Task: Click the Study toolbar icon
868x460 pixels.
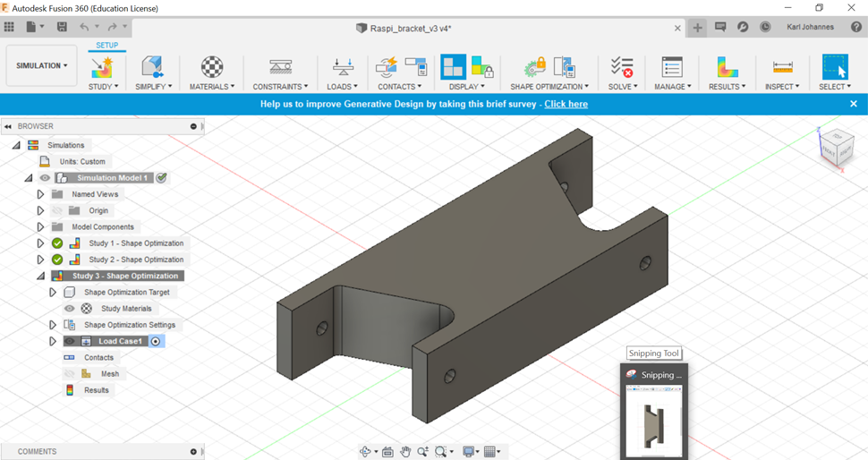Action: pyautogui.click(x=101, y=67)
